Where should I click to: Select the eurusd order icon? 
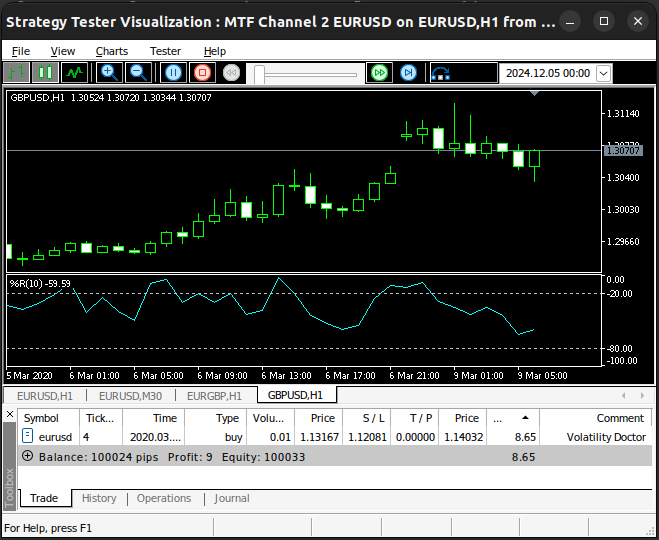tap(27, 436)
